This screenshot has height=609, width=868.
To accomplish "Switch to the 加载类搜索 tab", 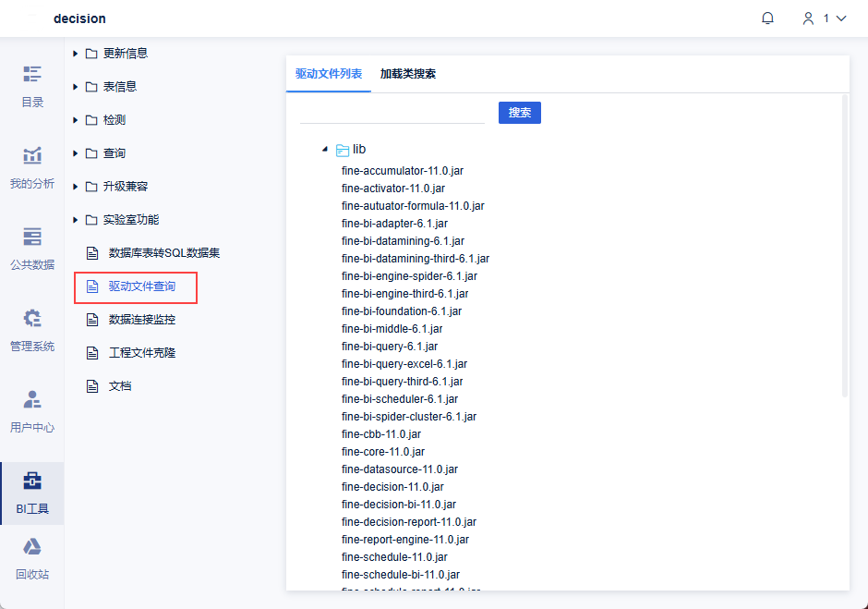I will pyautogui.click(x=408, y=74).
